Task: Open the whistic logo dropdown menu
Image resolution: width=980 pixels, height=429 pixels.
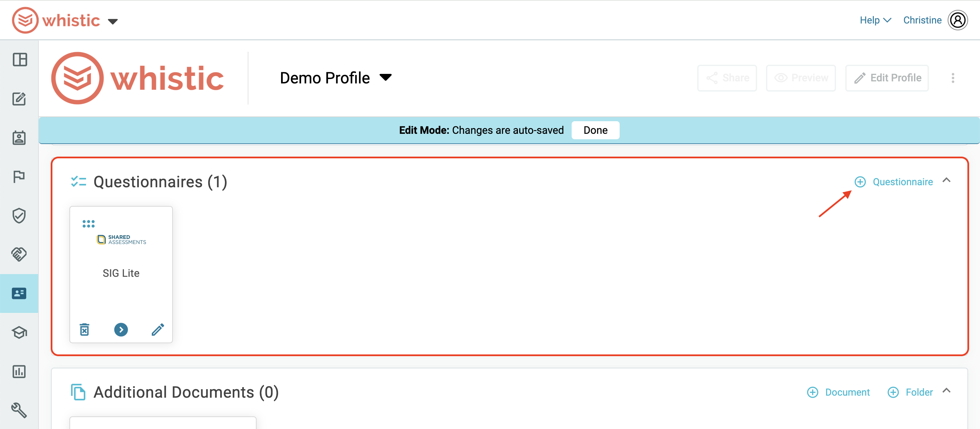Action: point(113,21)
